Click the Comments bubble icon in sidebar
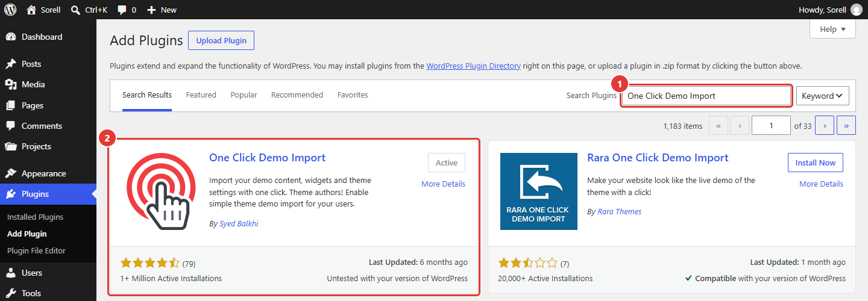 11,126
